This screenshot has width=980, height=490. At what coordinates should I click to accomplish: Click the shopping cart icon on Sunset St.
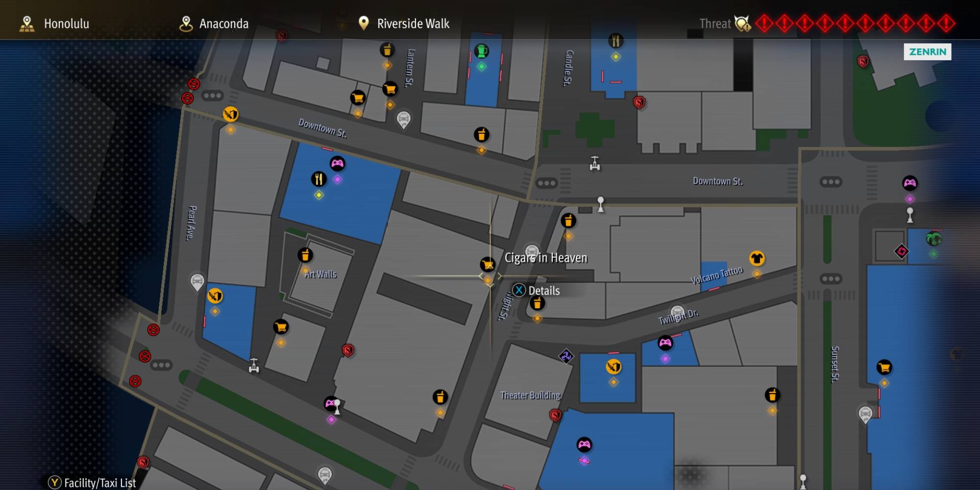click(x=884, y=367)
